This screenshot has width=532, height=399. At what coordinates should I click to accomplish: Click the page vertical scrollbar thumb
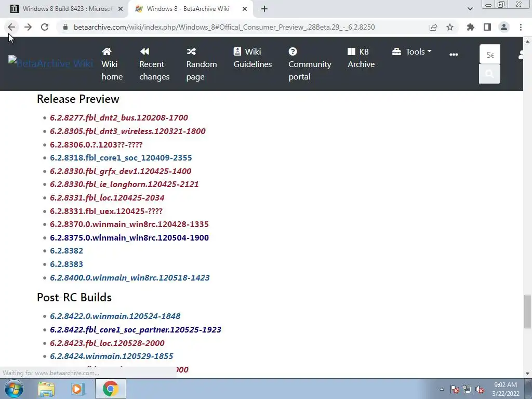click(527, 312)
